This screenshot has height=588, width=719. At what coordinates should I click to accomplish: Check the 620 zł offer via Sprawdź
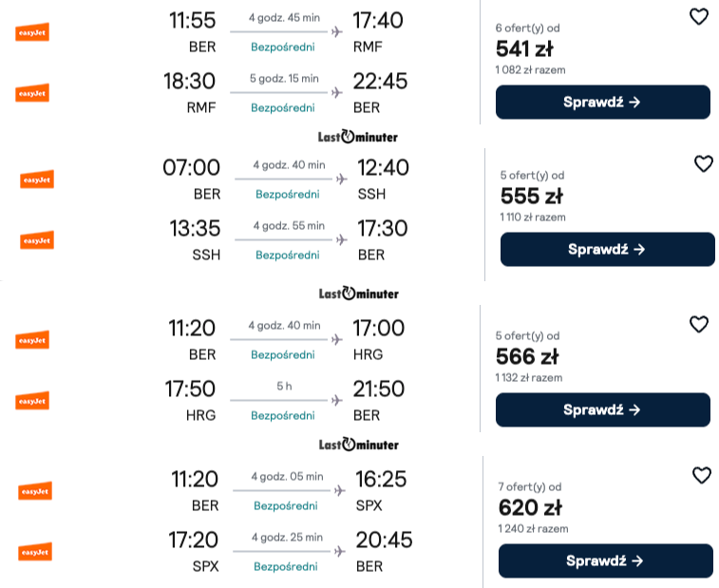pos(605,561)
